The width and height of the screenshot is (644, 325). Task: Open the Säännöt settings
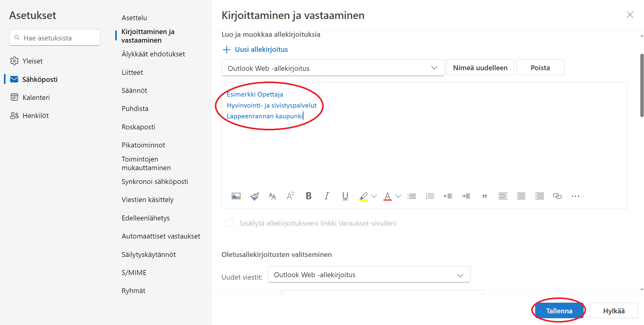pyautogui.click(x=134, y=90)
